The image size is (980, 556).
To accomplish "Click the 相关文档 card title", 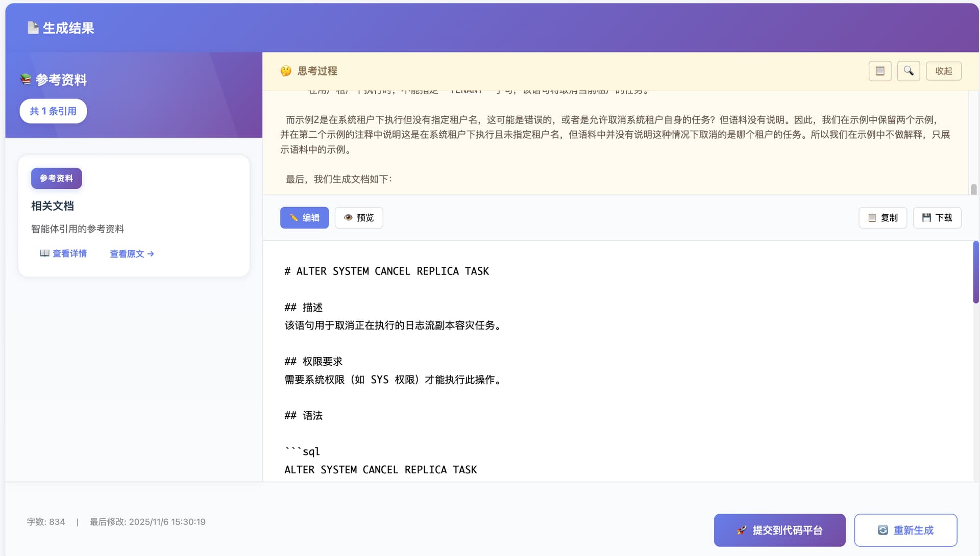I will click(53, 206).
